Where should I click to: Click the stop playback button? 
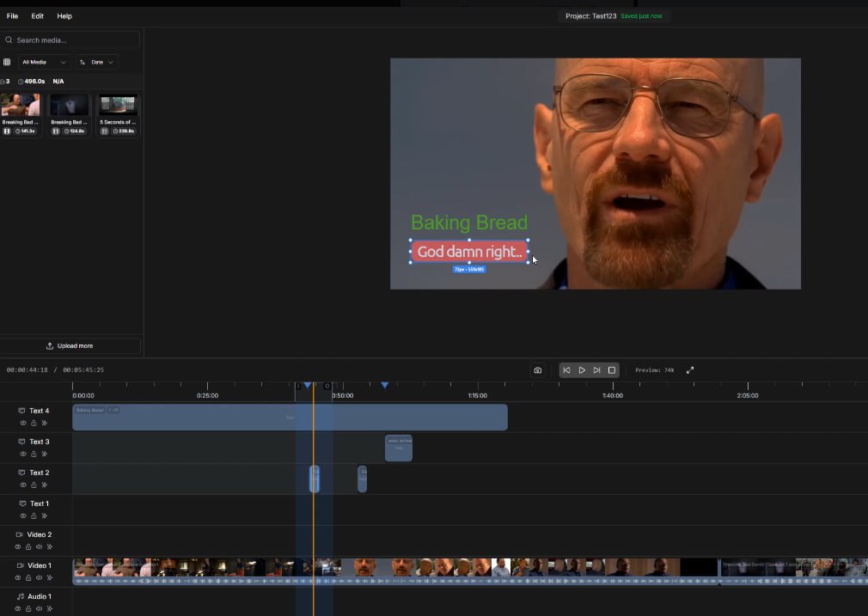tap(612, 370)
